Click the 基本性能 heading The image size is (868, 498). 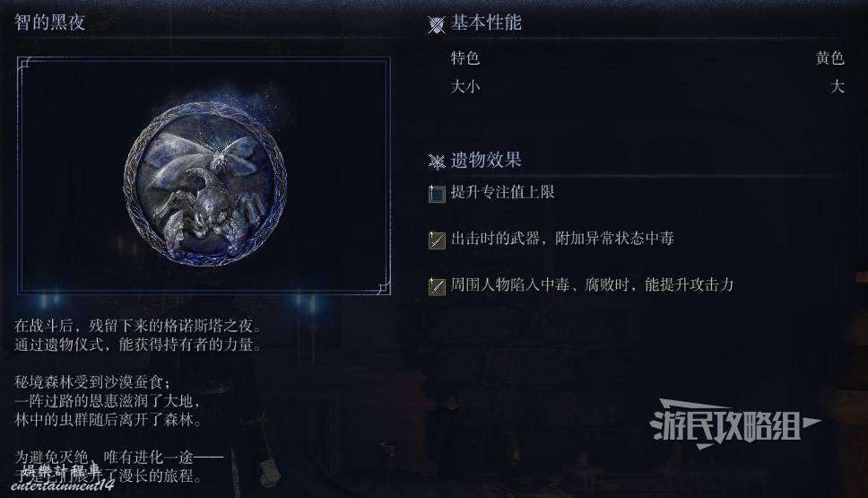click(x=486, y=22)
